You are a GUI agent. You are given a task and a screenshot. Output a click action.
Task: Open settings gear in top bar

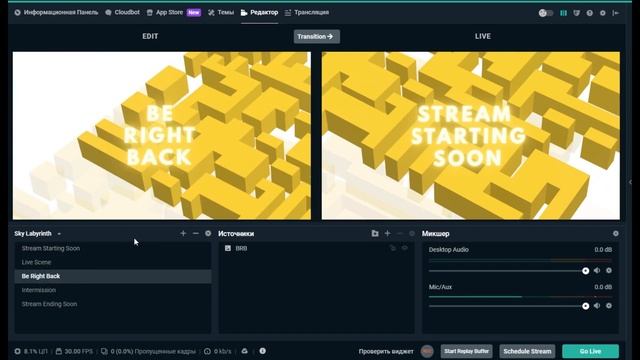click(x=602, y=13)
